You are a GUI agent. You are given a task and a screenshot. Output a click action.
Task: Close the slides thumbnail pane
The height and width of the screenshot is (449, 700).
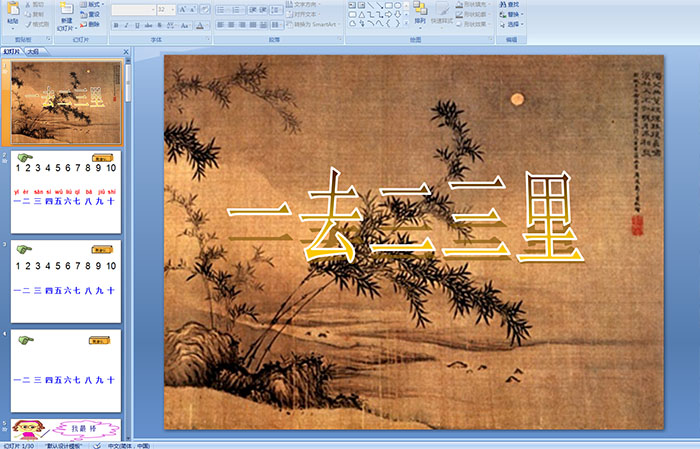click(126, 52)
